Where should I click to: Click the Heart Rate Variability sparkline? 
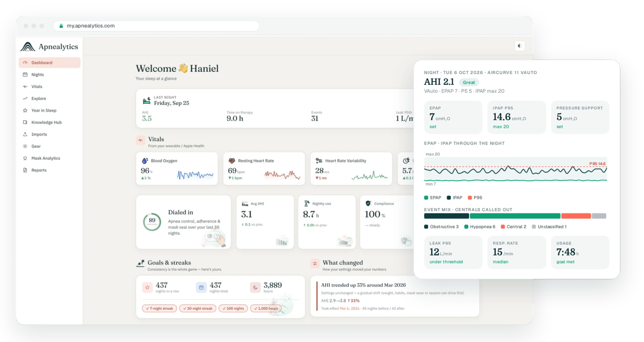tap(369, 174)
